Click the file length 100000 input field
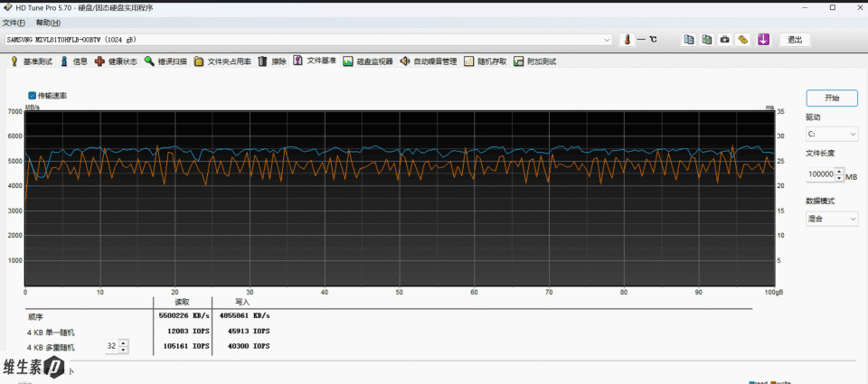Image resolution: width=868 pixels, height=384 pixels. 820,174
